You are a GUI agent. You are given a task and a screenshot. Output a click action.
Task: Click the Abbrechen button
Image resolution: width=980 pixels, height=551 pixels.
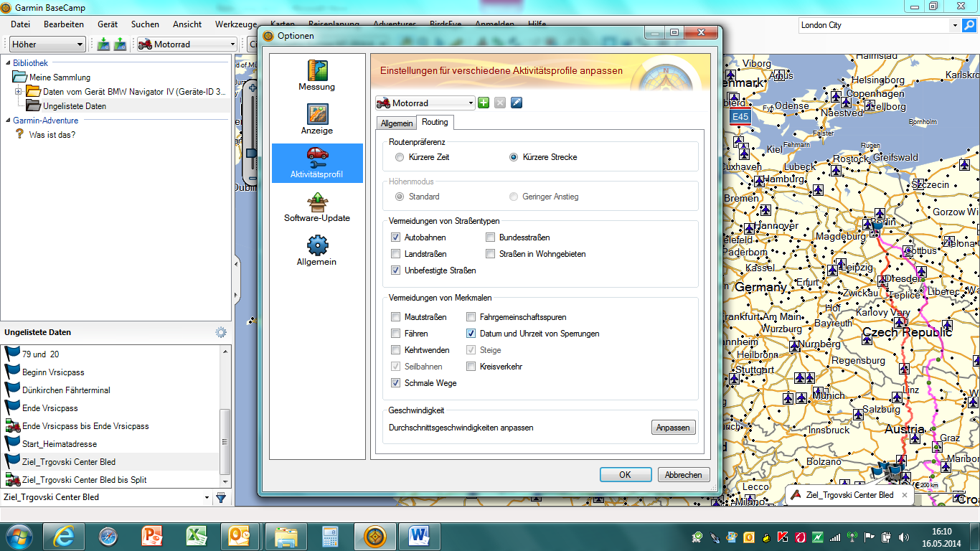pyautogui.click(x=683, y=475)
